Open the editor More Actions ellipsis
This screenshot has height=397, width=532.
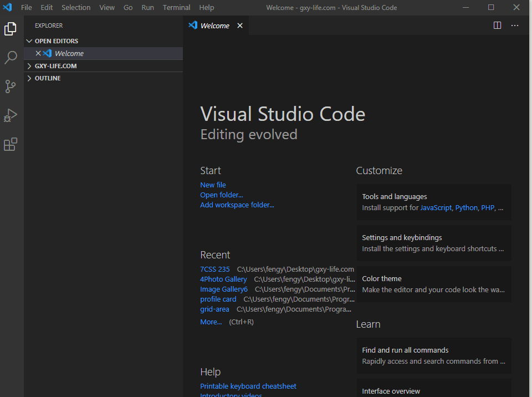coord(515,26)
